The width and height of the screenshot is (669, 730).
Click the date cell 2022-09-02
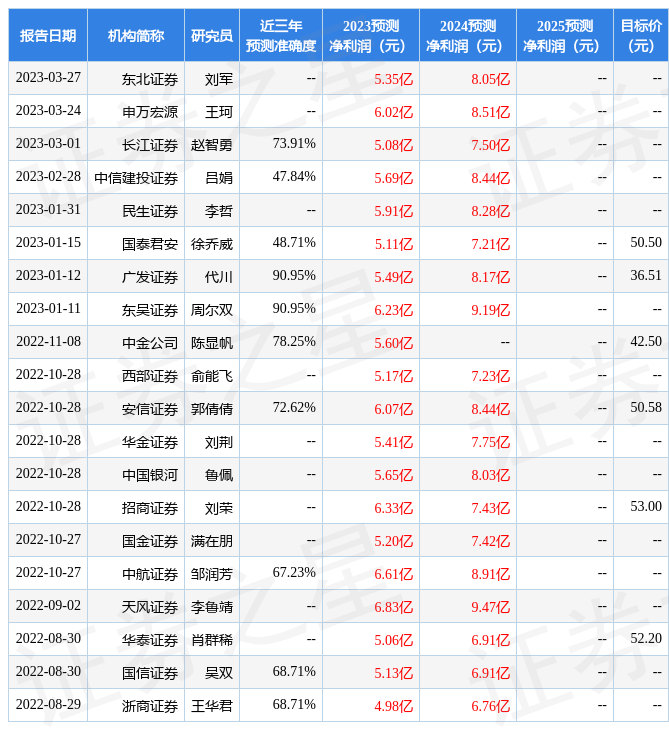coord(48,606)
